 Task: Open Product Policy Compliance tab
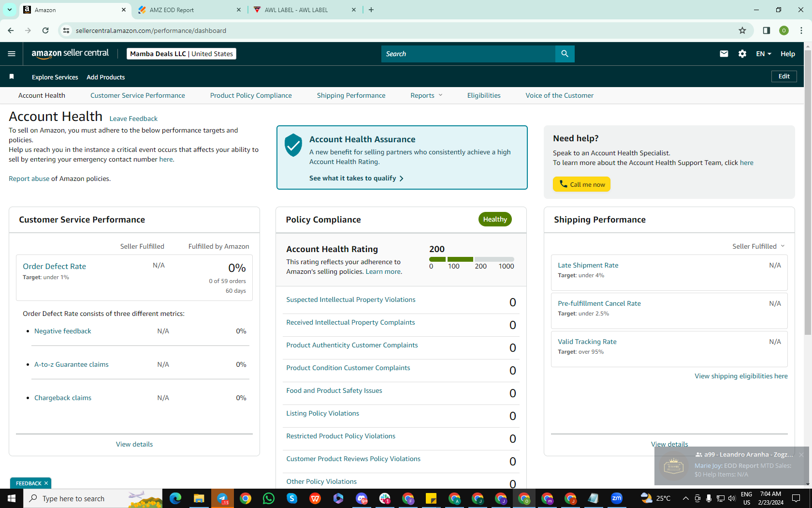pos(251,95)
